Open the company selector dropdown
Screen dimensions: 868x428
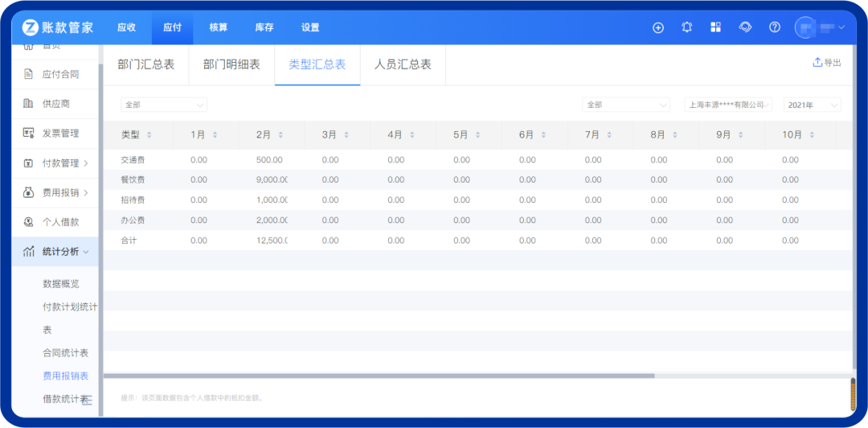pyautogui.click(x=727, y=105)
